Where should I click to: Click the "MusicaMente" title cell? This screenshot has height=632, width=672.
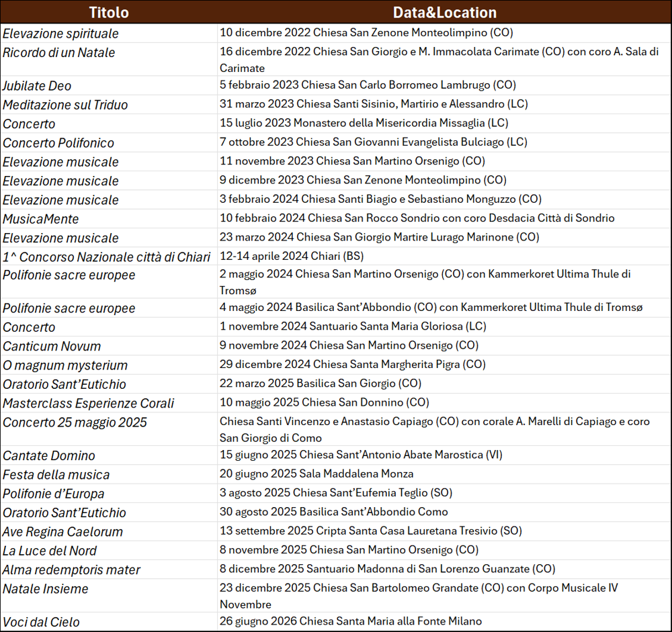[109, 218]
